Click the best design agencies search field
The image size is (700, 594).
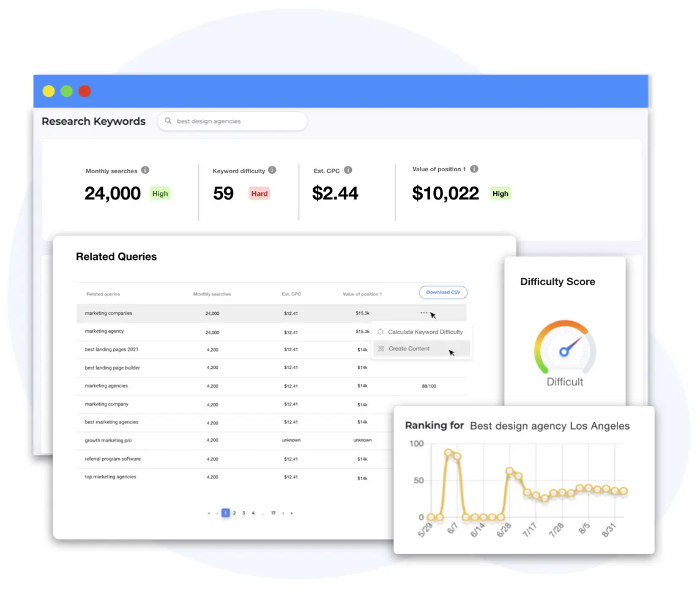tap(232, 121)
